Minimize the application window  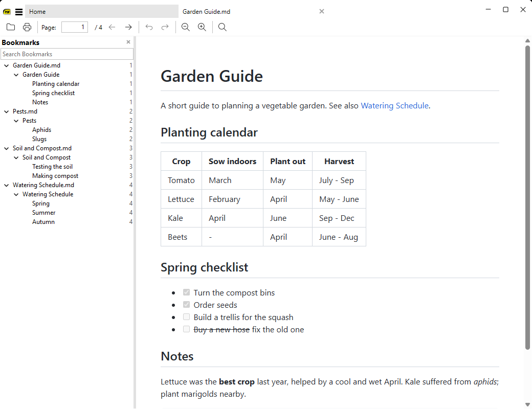[488, 10]
